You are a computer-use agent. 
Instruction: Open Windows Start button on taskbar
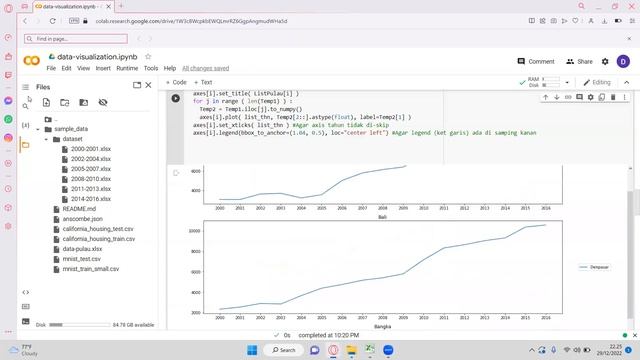coord(252,350)
